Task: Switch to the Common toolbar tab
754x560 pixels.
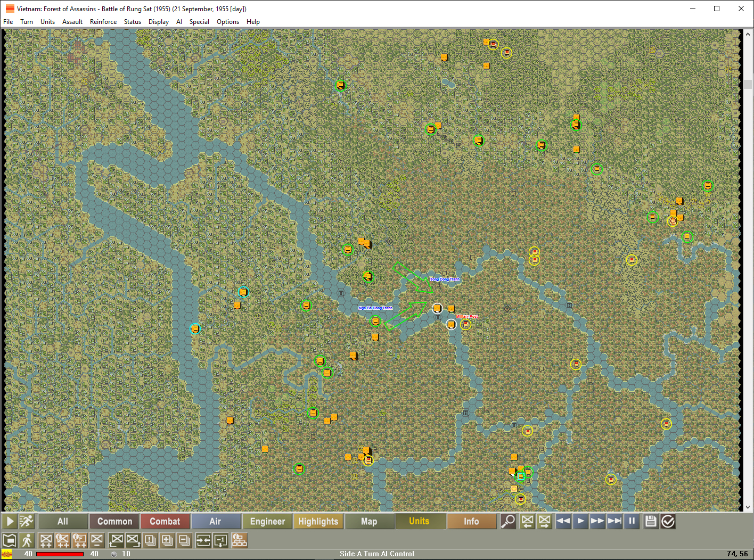Action: [x=114, y=521]
